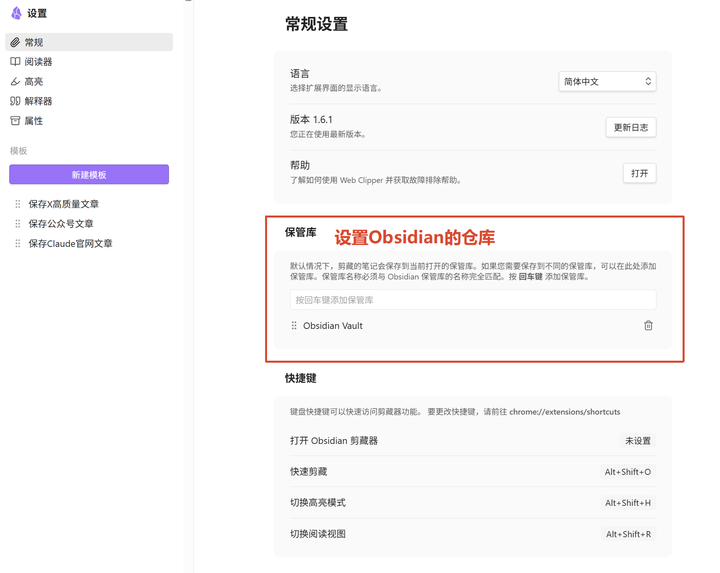Screen dimensions: 720x573
Task: Click the 按回车键添加保管库 input field
Action: pyautogui.click(x=473, y=300)
